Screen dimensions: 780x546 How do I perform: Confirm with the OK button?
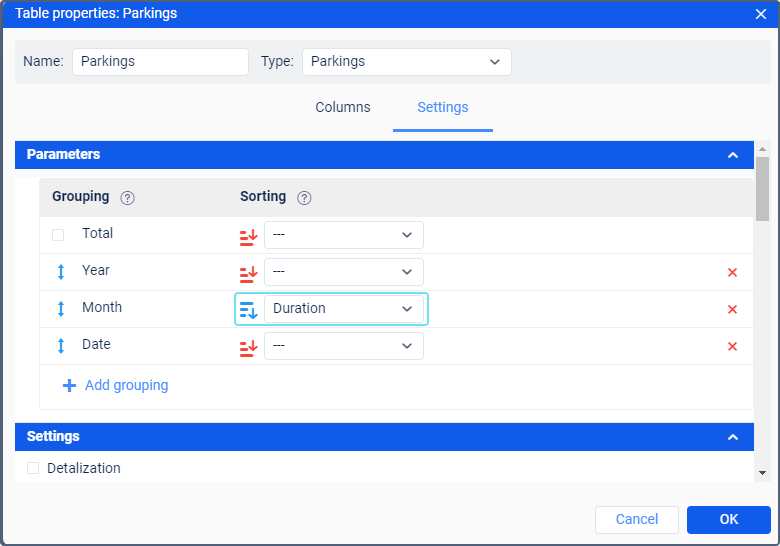(729, 520)
